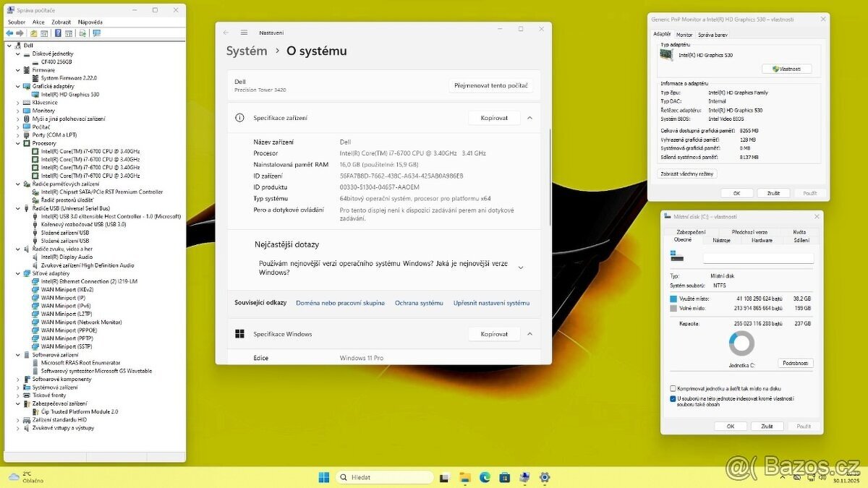The height and width of the screenshot is (488, 868).
Task: Expand the Klávesnice device category
Action: pos(18,103)
